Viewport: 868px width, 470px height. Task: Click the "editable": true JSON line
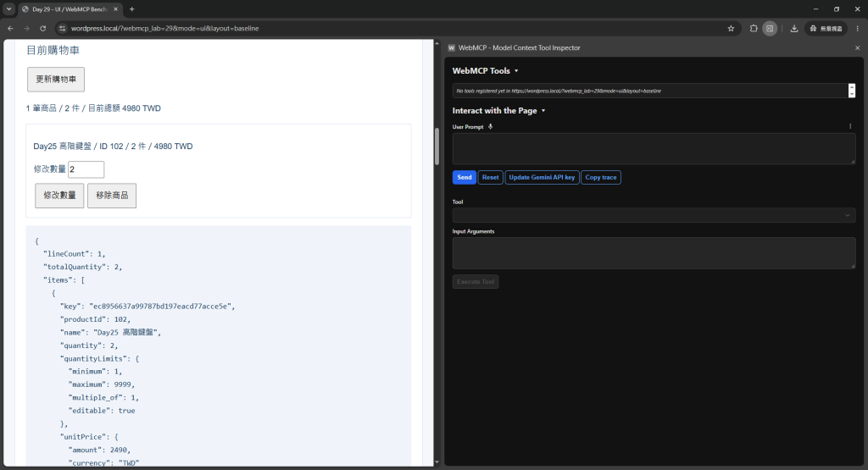(102, 411)
